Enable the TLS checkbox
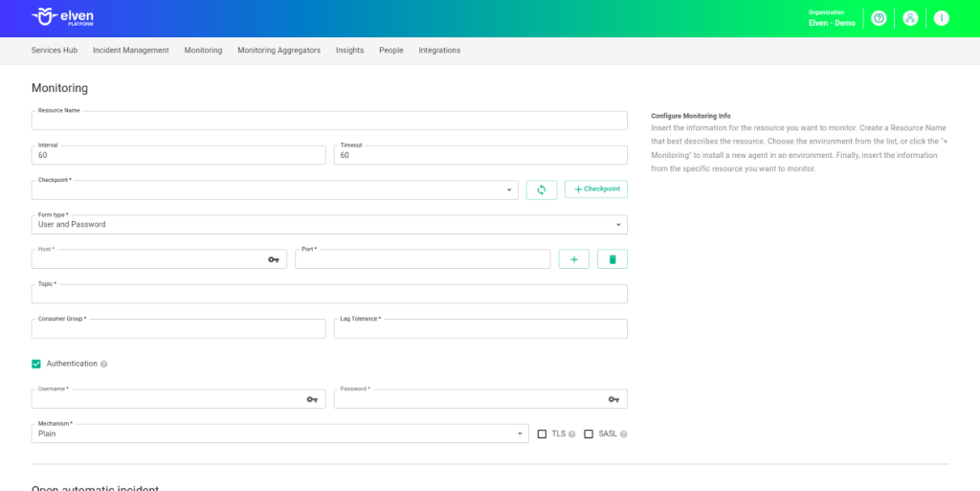Viewport: 980px width, 491px height. point(543,434)
